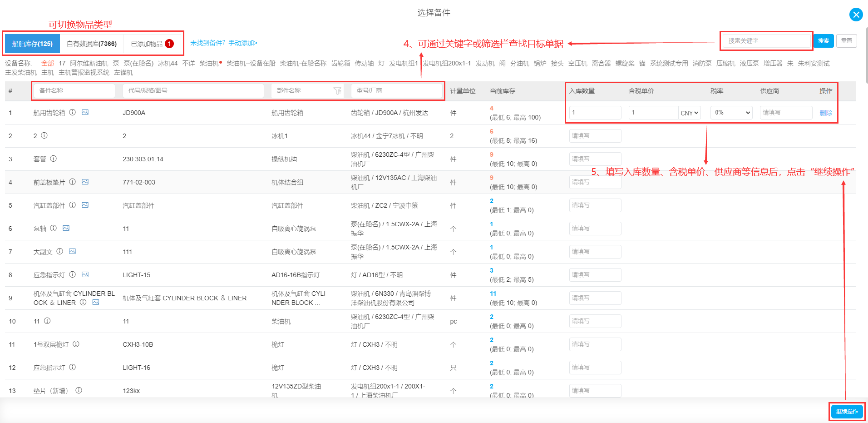Open the 0% tax rate dropdown
The width and height of the screenshot is (868, 423).
731,113
